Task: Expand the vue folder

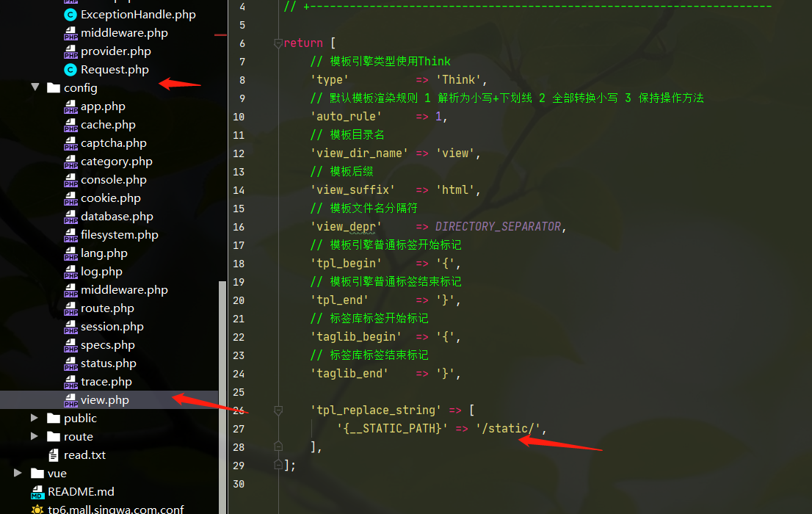Action: [x=18, y=473]
